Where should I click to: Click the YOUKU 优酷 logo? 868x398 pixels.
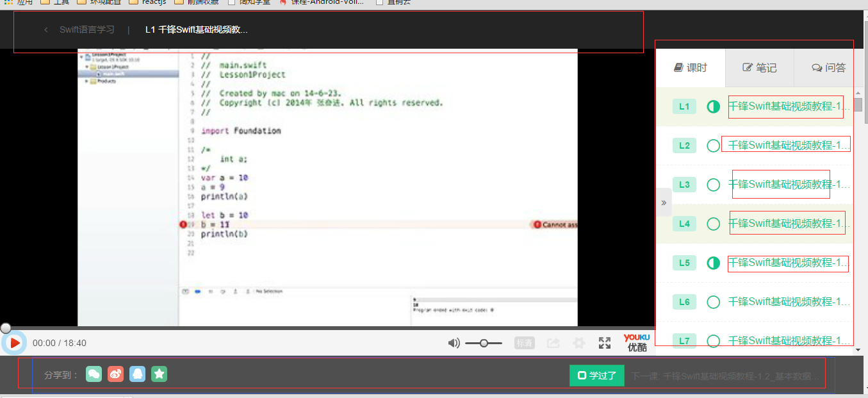coord(637,342)
